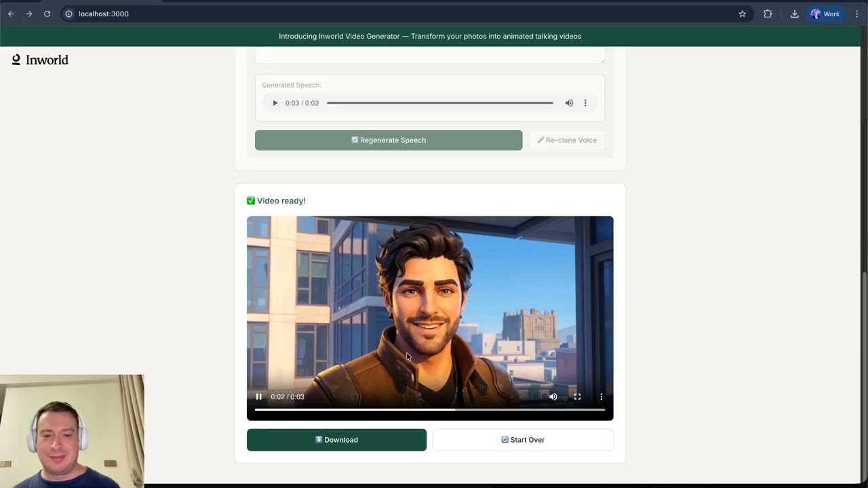Enter fullscreen for the video
Screen dimensions: 868x488
tap(577, 396)
